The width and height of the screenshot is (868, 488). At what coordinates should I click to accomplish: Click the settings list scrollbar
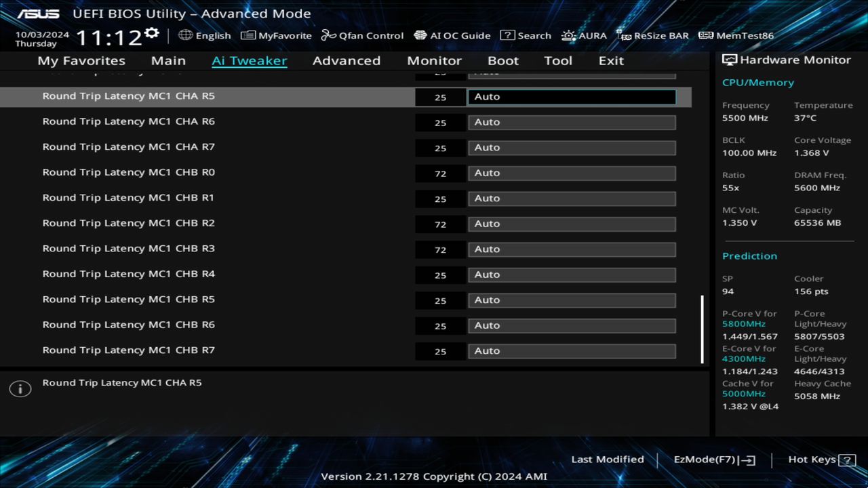[x=703, y=329]
